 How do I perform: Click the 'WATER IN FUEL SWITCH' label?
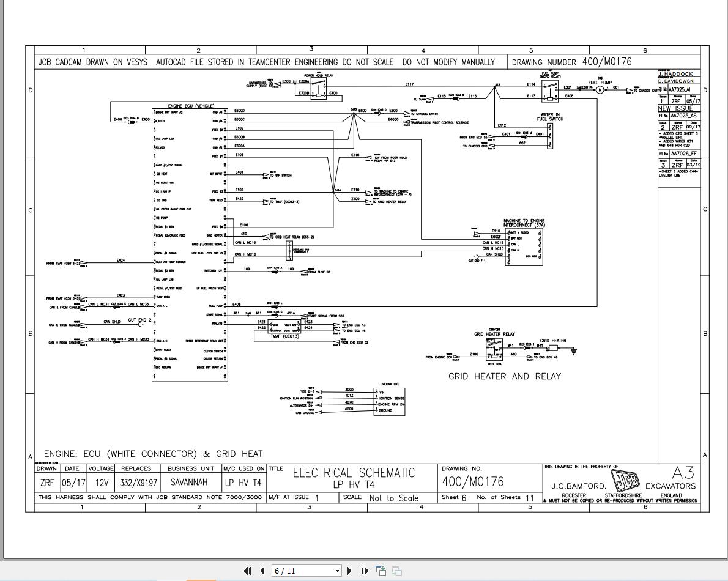550,117
